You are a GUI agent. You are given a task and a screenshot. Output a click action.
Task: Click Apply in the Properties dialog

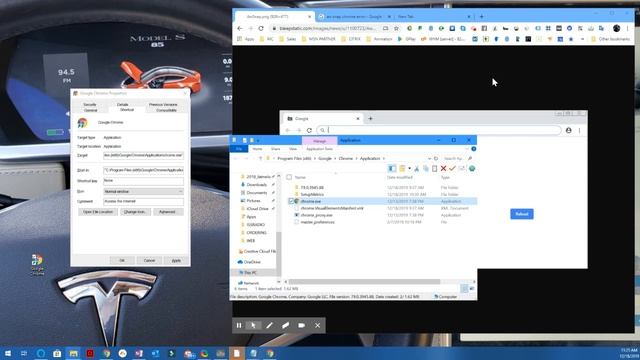coord(176,260)
